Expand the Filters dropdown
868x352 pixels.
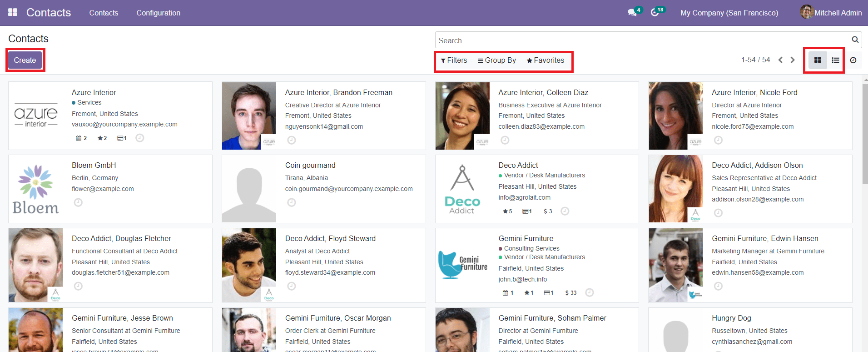click(x=454, y=60)
